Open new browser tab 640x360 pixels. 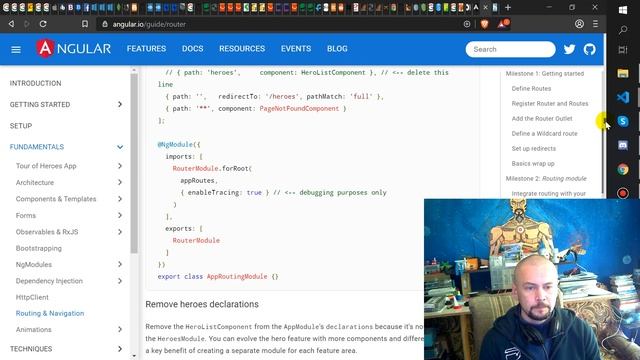pyautogui.click(x=508, y=7)
